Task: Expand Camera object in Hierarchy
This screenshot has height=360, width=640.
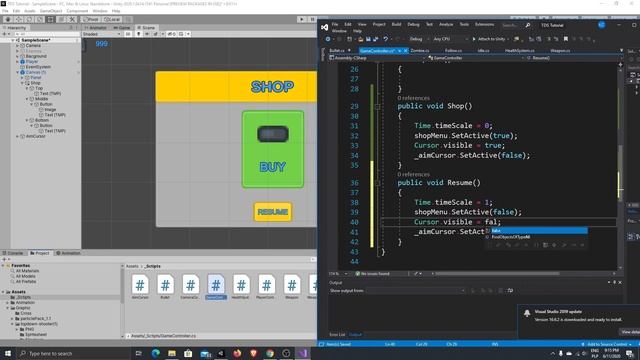Action: pos(18,45)
